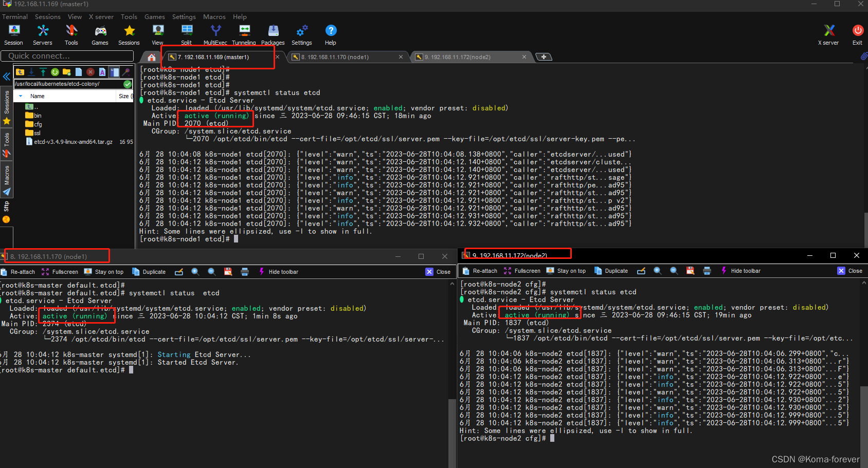Open the Tools toolbar icon
Viewport: 868px width, 468px height.
pos(71,35)
